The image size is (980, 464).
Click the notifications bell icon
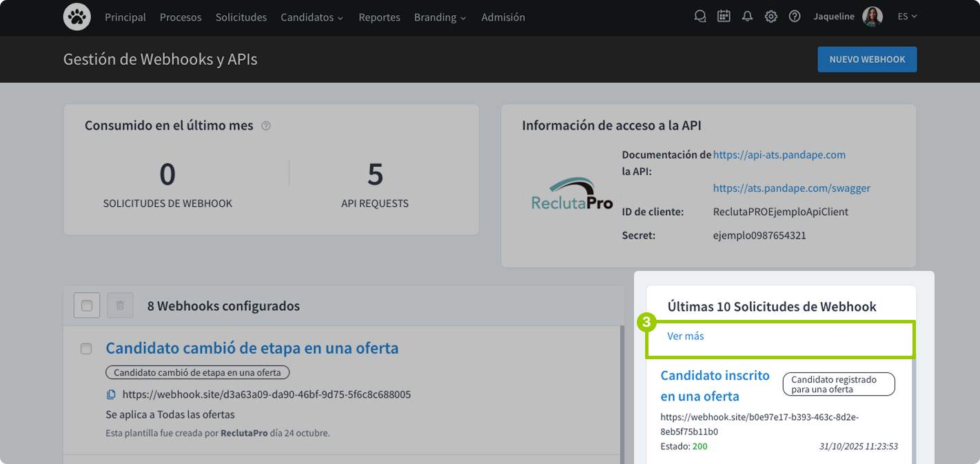coord(747,16)
